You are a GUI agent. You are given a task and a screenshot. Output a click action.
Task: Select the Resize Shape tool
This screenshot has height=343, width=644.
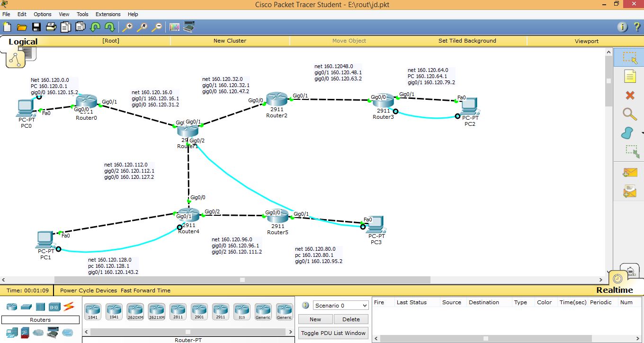point(631,151)
